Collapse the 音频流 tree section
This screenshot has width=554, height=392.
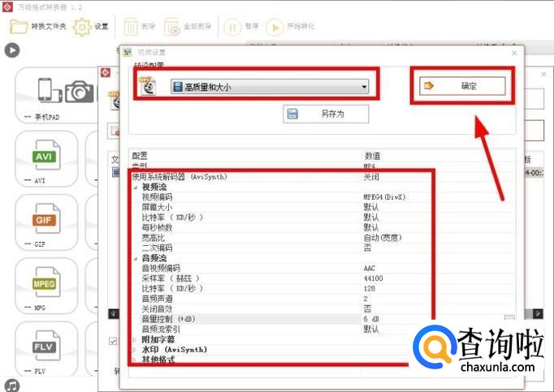tap(136, 258)
